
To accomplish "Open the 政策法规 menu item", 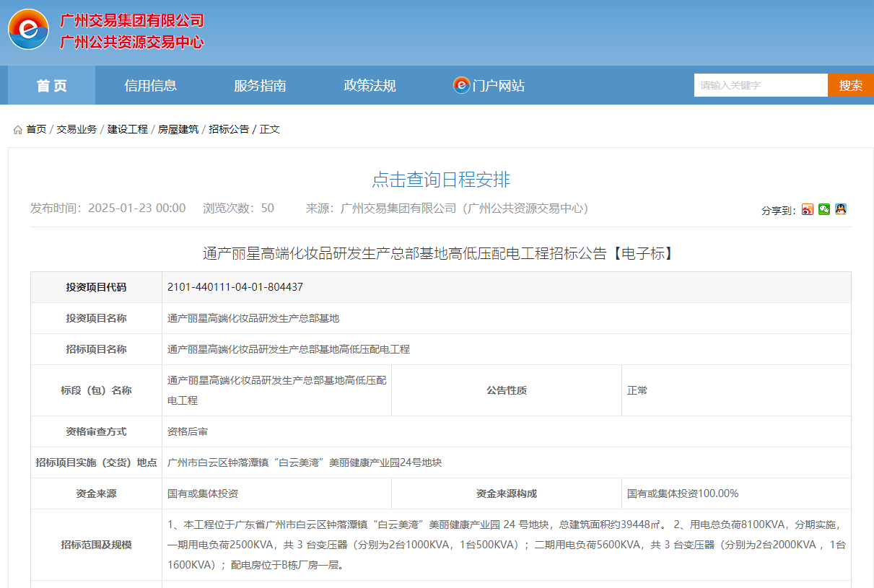I will tap(369, 84).
